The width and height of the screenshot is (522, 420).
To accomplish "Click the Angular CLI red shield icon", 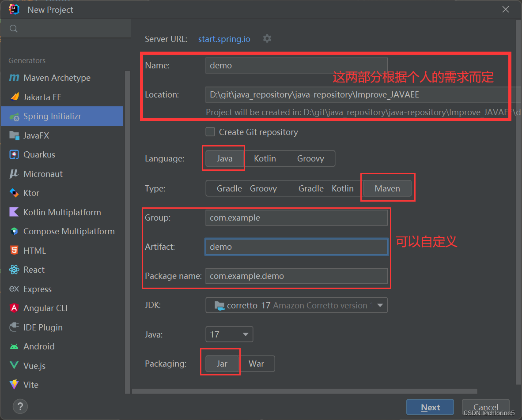I will (x=14, y=308).
